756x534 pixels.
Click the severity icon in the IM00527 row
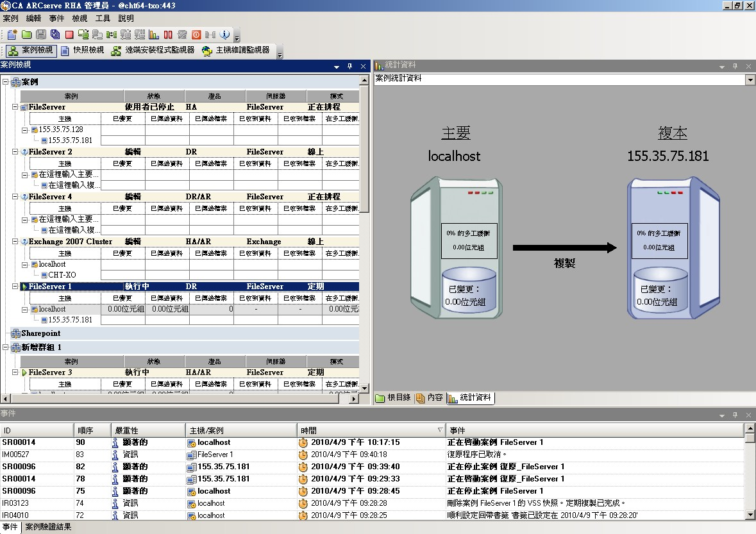point(115,455)
